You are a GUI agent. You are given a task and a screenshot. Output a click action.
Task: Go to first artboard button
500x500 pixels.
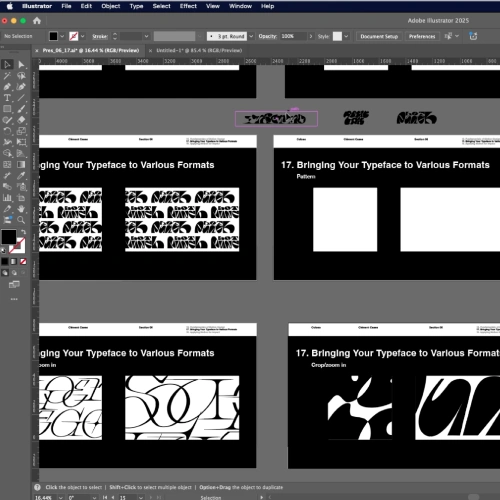tap(105, 497)
